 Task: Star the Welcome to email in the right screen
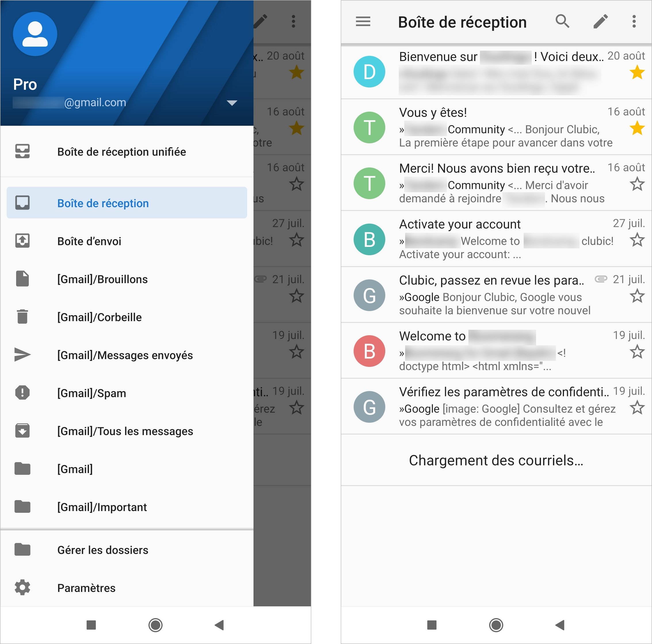[637, 352]
